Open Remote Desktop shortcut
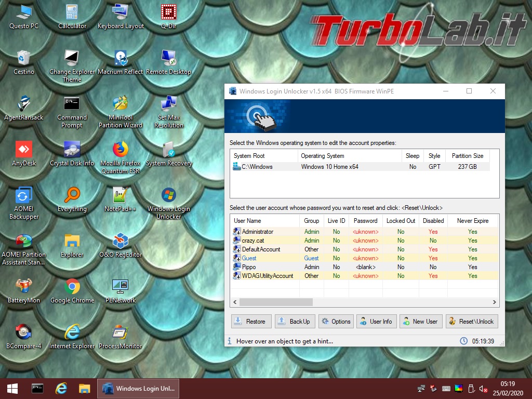The height and width of the screenshot is (399, 532). [169, 63]
